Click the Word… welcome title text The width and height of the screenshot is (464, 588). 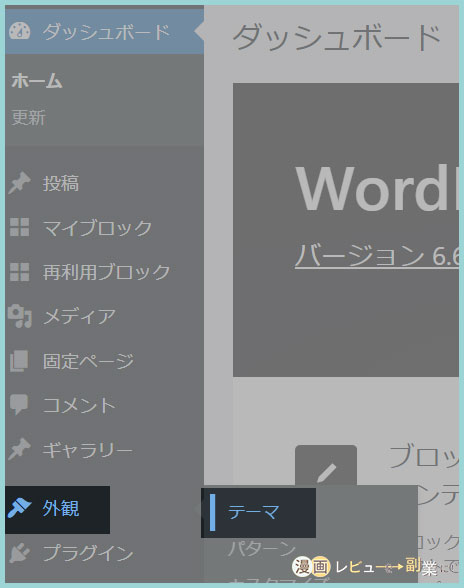point(377,189)
